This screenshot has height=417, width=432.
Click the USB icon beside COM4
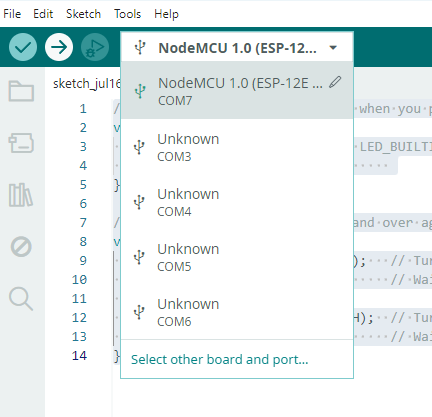139,202
